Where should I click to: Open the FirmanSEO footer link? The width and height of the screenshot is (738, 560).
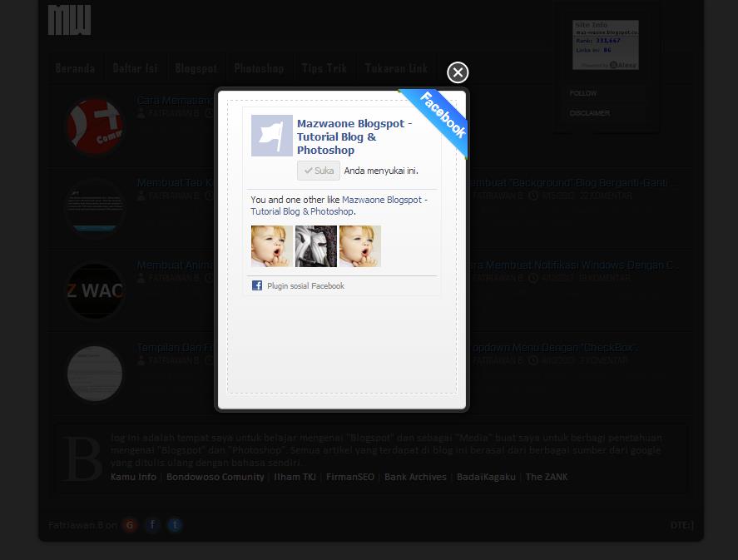(x=350, y=477)
